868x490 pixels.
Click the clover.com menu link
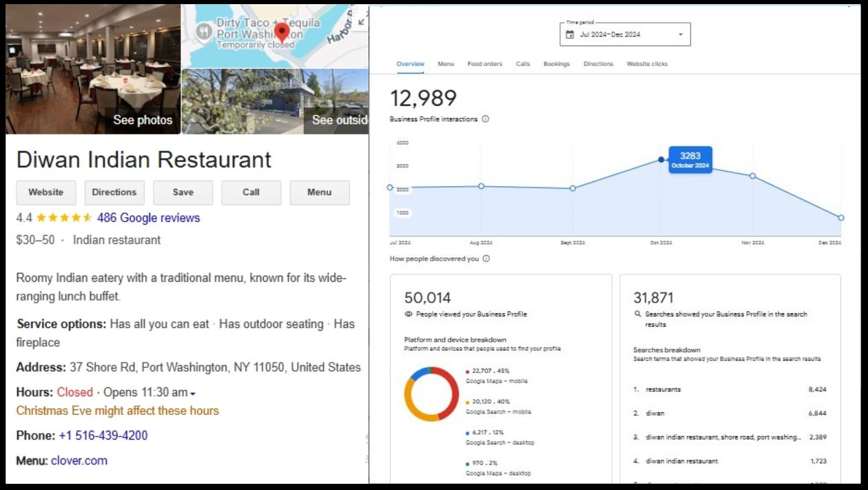tap(79, 460)
